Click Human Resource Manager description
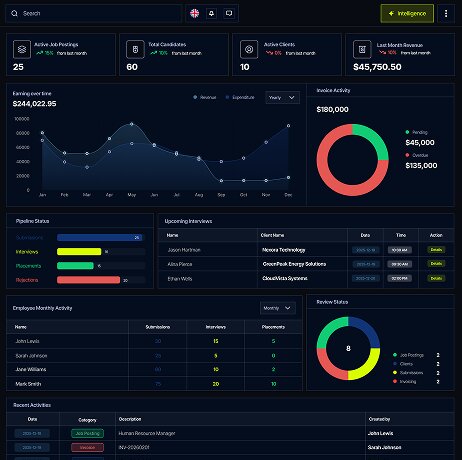 pyautogui.click(x=147, y=433)
